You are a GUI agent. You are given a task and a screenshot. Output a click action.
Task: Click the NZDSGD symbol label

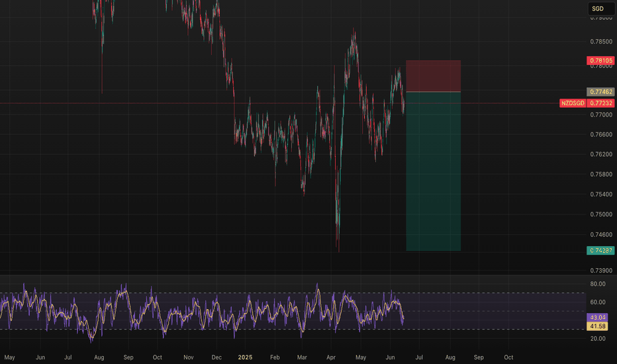573,103
